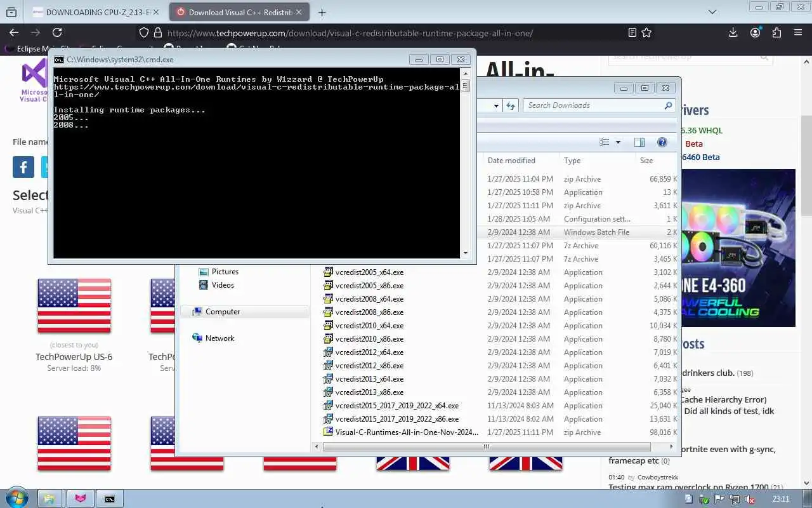
Task: Click the taskbar clock showing 23:11
Action: coord(781,499)
